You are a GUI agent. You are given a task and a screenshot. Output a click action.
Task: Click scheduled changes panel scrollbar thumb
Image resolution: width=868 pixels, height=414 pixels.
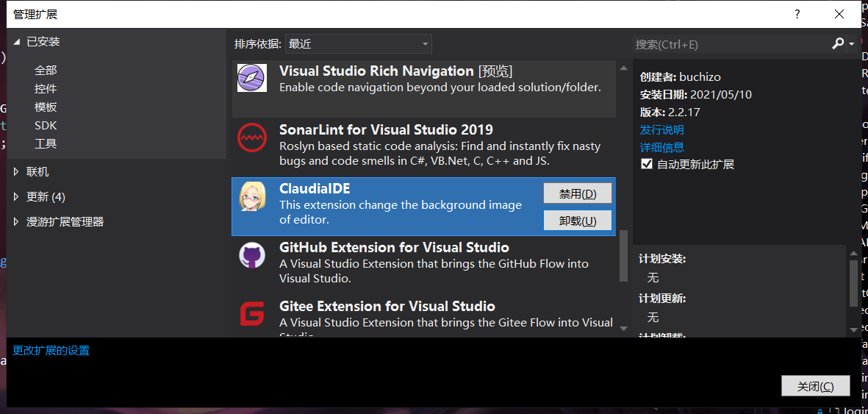[x=853, y=282]
